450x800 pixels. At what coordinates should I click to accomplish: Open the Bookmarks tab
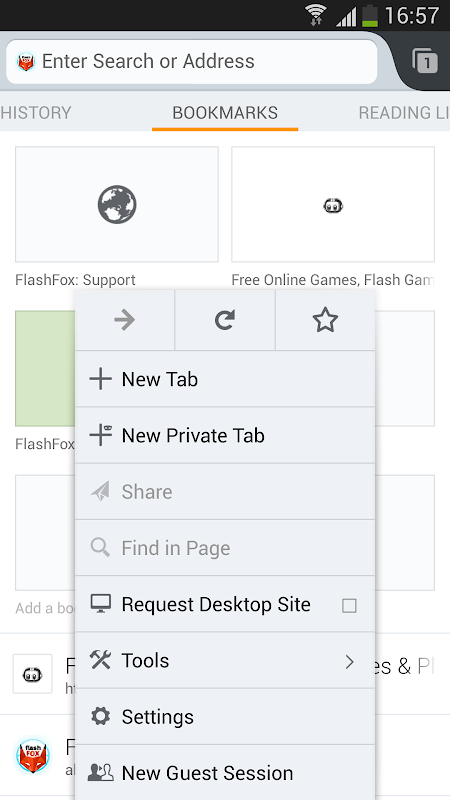click(x=225, y=112)
